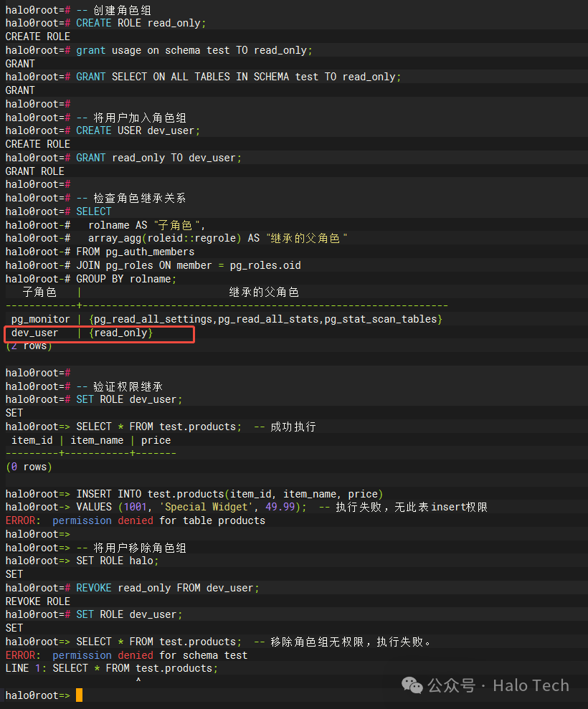The image size is (588, 709).
Task: Click the '{pg_read_all_settings,pg_read_all_stats,pg_stat_scan_tables}' value
Action: (x=265, y=319)
